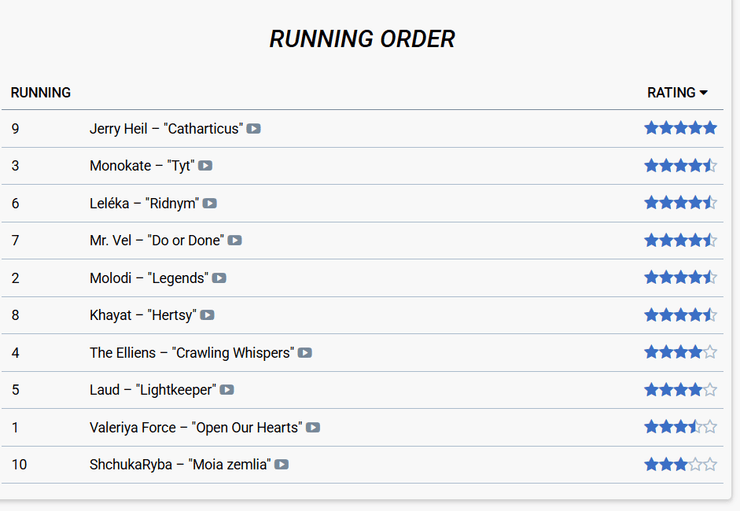The image size is (740, 511).
Task: Play video for Laud "Lightkeeper"
Action: [x=227, y=390]
